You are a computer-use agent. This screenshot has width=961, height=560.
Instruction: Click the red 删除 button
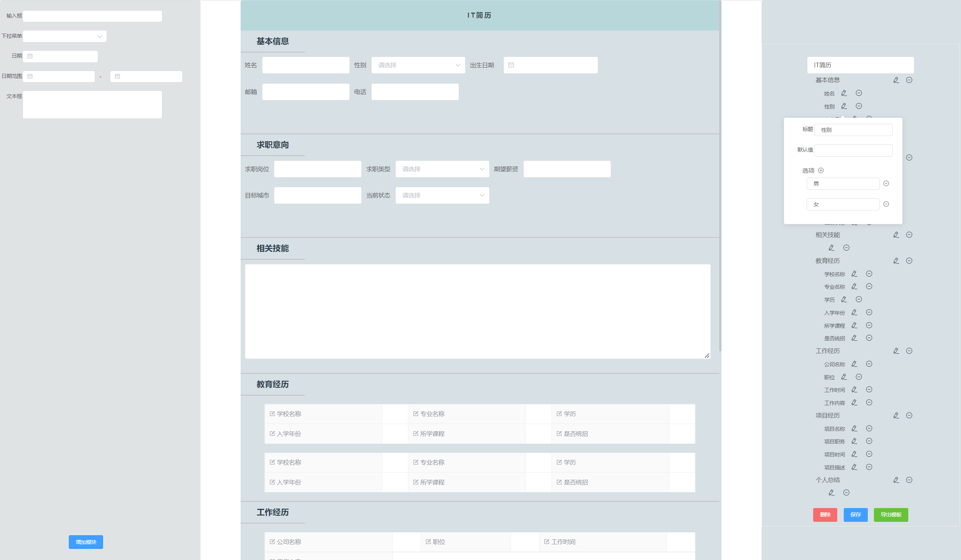click(825, 515)
